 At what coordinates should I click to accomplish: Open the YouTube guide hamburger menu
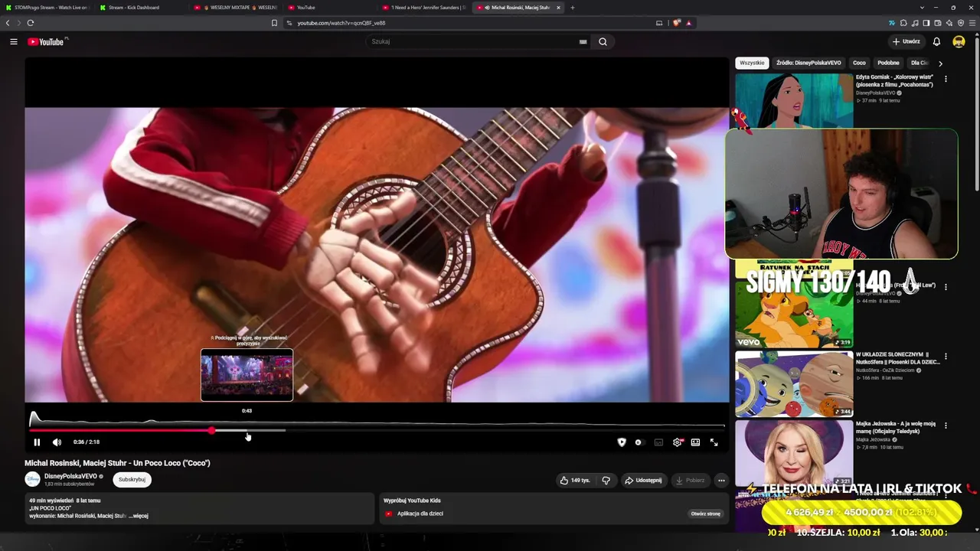pyautogui.click(x=14, y=41)
